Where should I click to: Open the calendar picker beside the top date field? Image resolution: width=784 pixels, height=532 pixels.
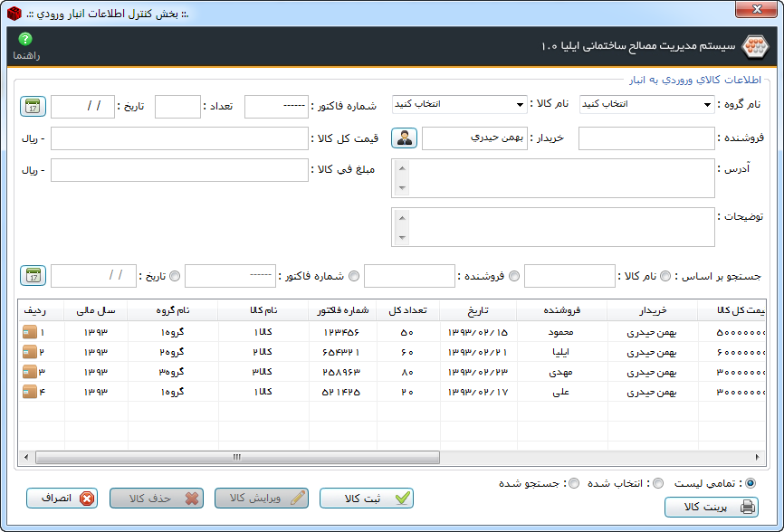(x=33, y=107)
